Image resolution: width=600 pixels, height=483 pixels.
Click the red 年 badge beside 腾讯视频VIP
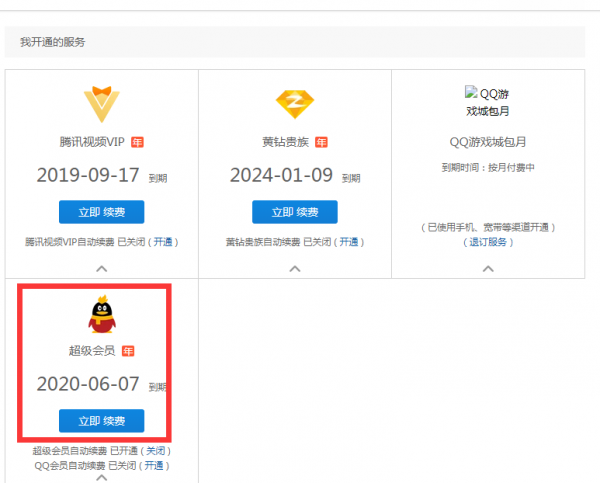137,142
